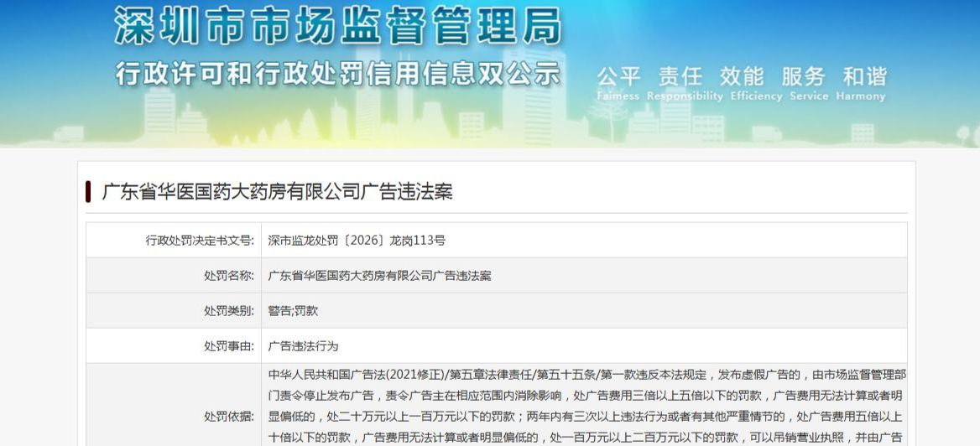Click the 效能 slogan word

point(741,76)
